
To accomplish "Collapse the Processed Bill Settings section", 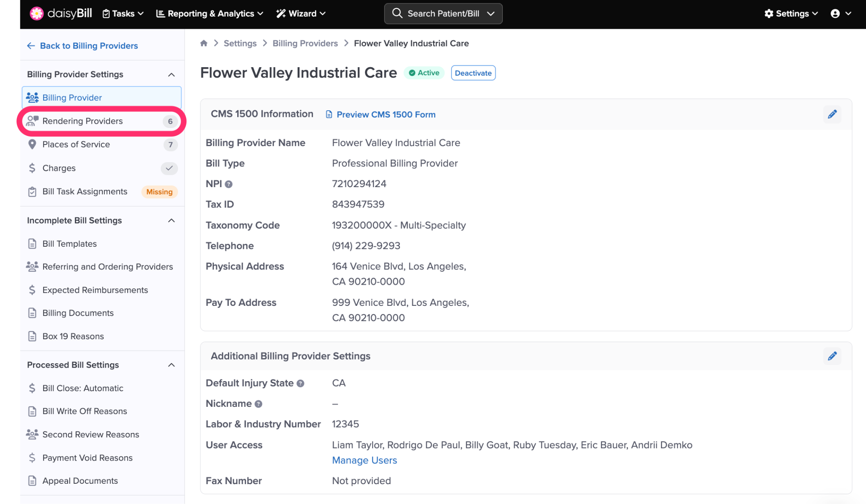I will tap(171, 365).
